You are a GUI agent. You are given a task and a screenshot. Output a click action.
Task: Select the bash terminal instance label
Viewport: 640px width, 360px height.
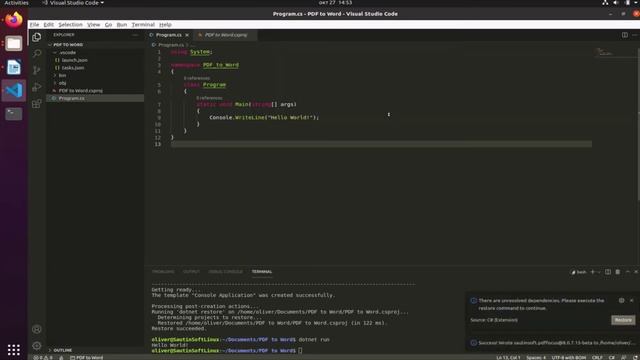pyautogui.click(x=578, y=272)
